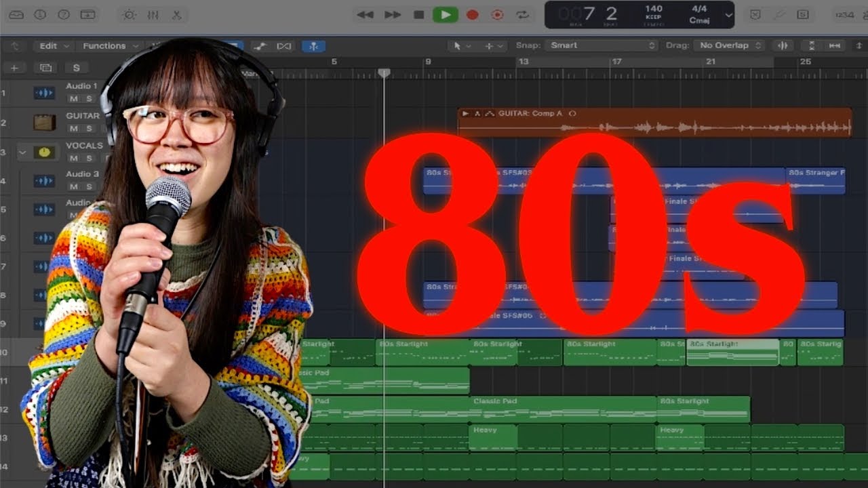
Task: Click the vertical auto zoom button
Action: click(x=811, y=45)
